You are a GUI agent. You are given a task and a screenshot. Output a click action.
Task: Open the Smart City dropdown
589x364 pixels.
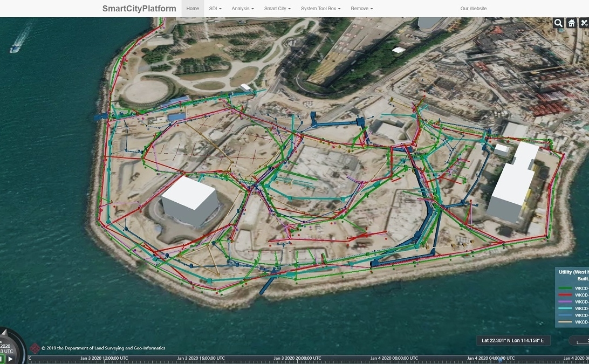[277, 9]
